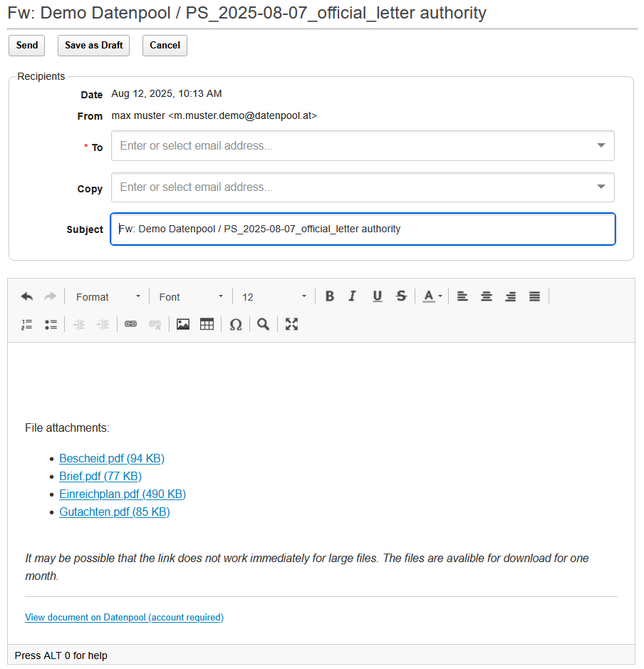Insert an image into the message

tap(183, 324)
